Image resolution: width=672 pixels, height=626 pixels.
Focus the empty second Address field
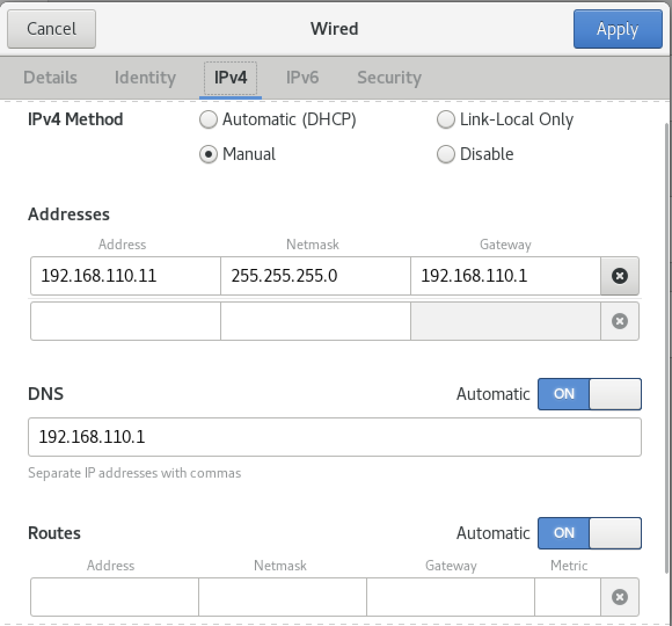(x=126, y=321)
